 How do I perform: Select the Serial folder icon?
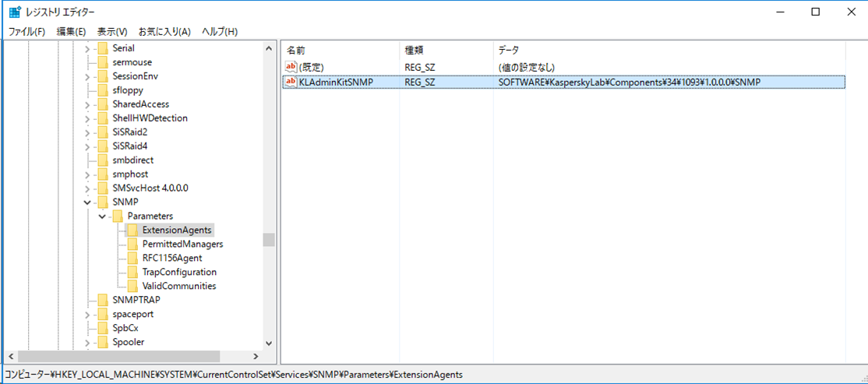click(102, 48)
